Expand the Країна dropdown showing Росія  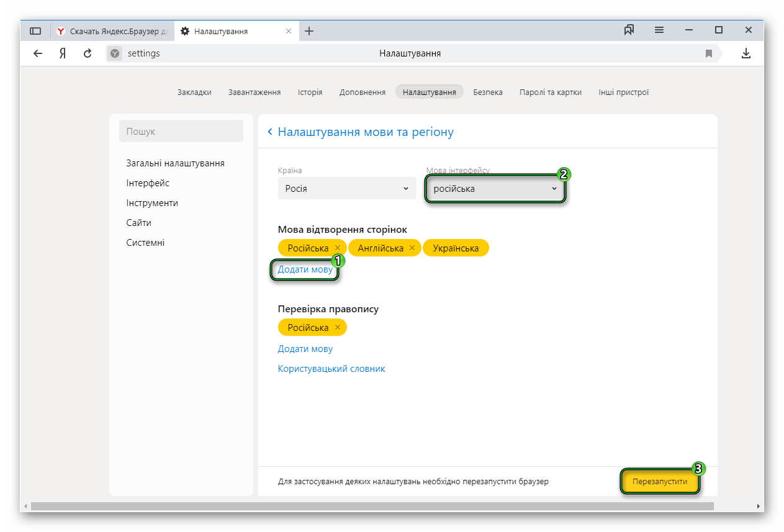347,188
